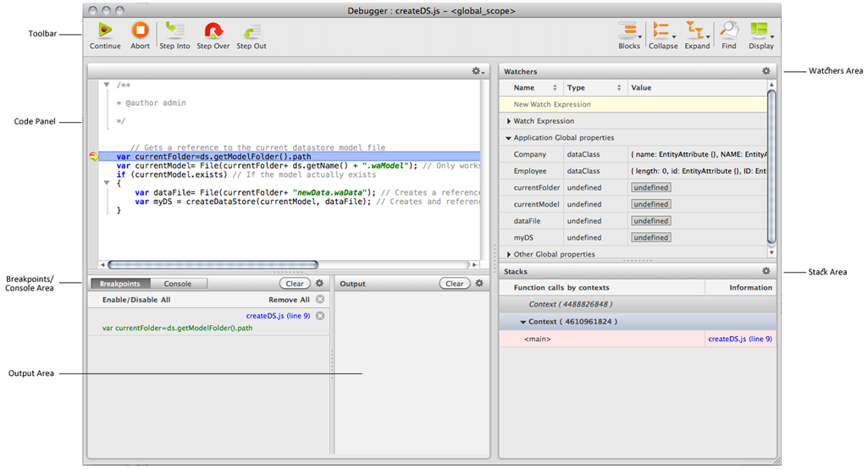Open the Watchers panel gear settings

click(x=766, y=72)
